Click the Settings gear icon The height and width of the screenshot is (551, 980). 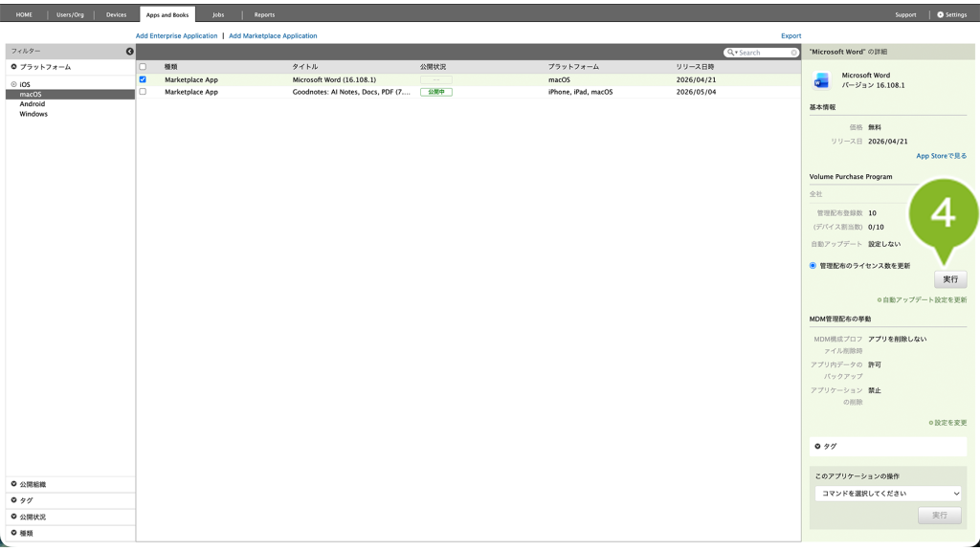[940, 14]
